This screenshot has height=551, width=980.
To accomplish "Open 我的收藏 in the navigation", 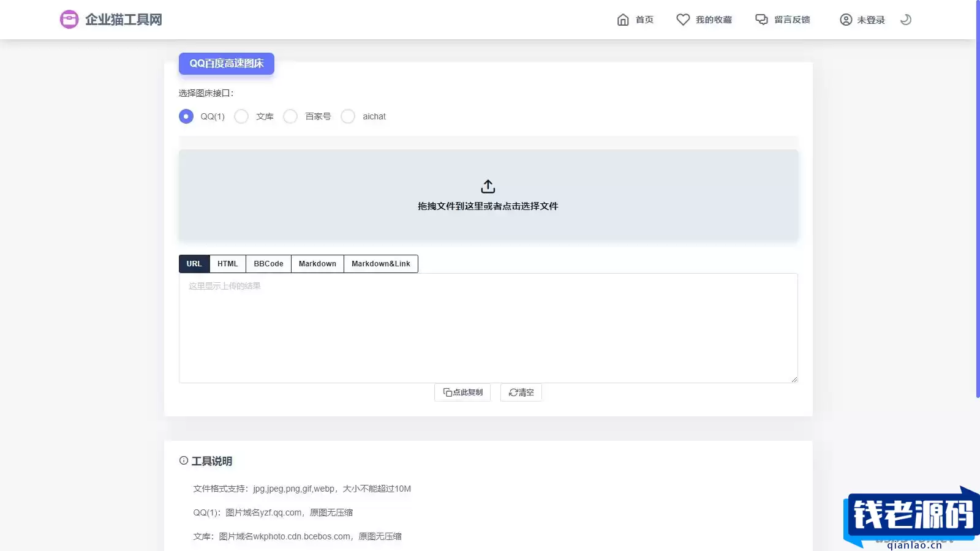I will pos(714,20).
